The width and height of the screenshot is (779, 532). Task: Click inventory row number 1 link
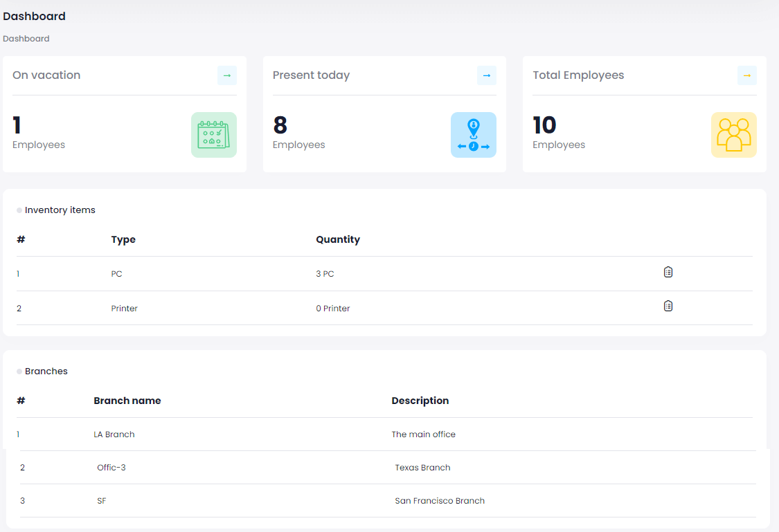point(18,274)
